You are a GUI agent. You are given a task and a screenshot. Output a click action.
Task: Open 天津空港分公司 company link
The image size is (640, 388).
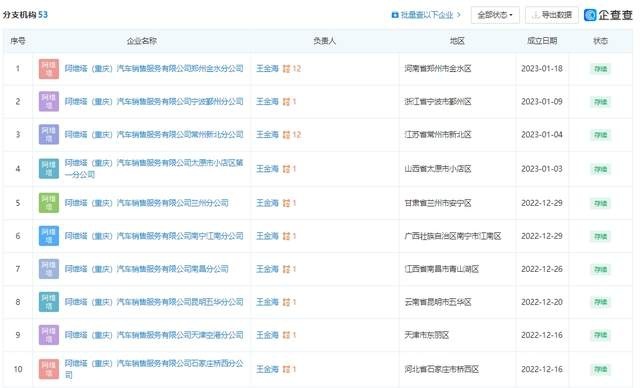(154, 335)
